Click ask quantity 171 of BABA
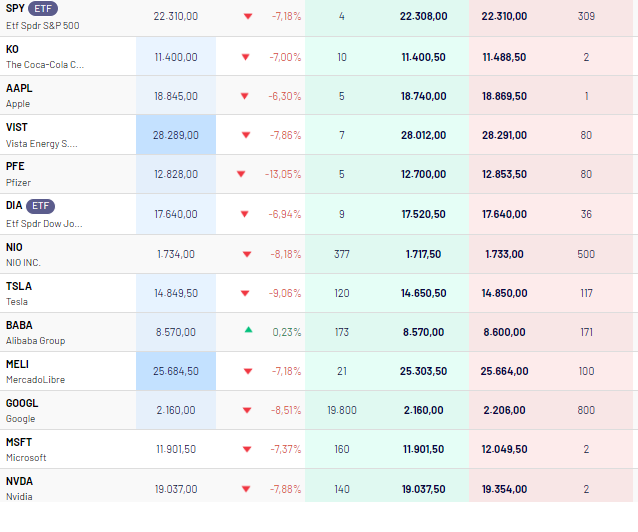The image size is (638, 532). pyautogui.click(x=586, y=332)
